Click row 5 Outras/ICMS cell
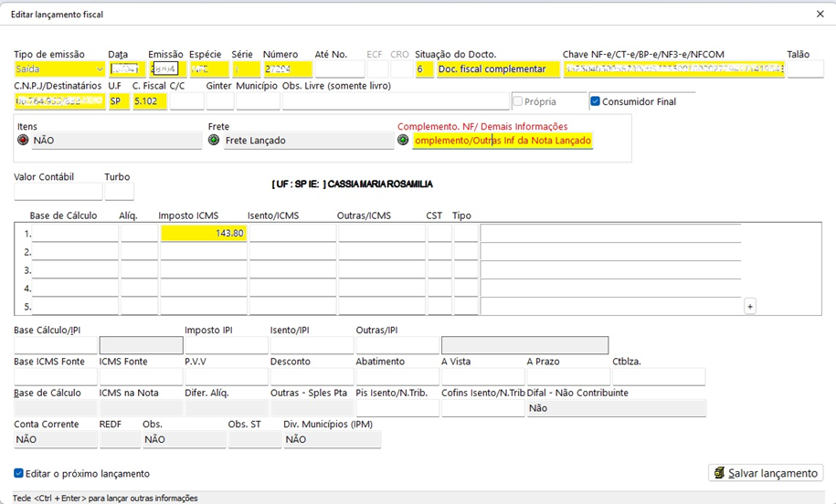Screen dimensions: 836x504 click(382, 307)
